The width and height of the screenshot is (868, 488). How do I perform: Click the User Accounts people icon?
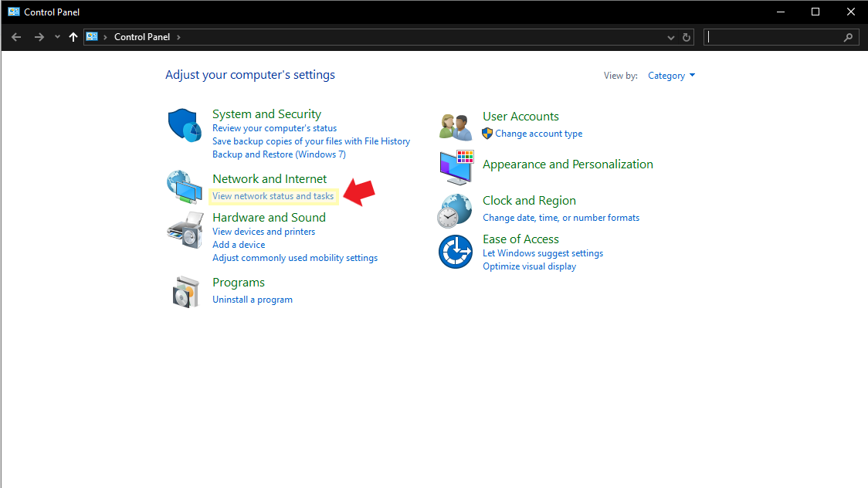point(455,127)
